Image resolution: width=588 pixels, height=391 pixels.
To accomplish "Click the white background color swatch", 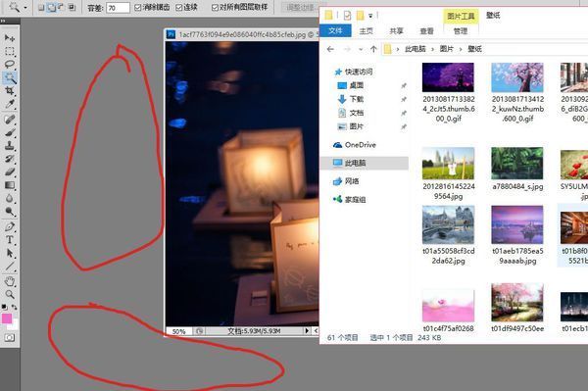I will click(15, 325).
